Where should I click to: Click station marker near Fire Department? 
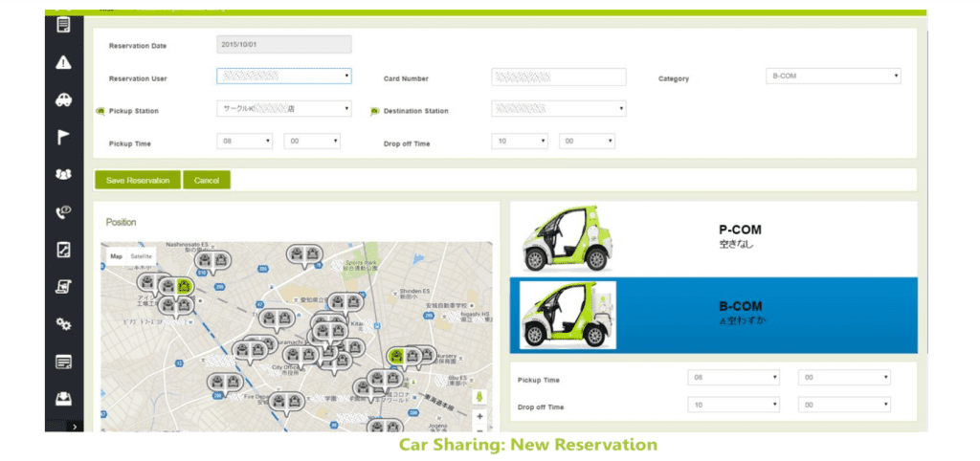tap(287, 401)
